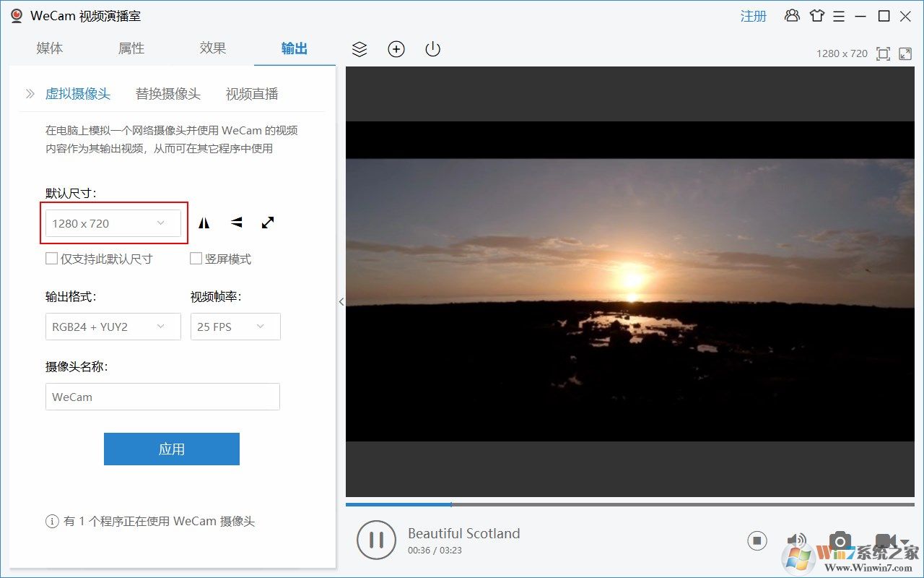Open the 视频帧率 25 FPS dropdown
The width and height of the screenshot is (924, 578).
235,327
